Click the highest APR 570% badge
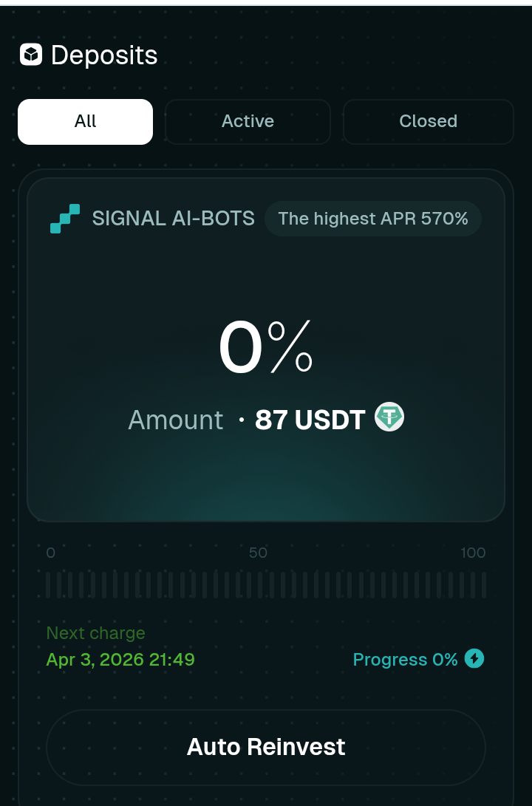This screenshot has height=806, width=532. tap(373, 219)
